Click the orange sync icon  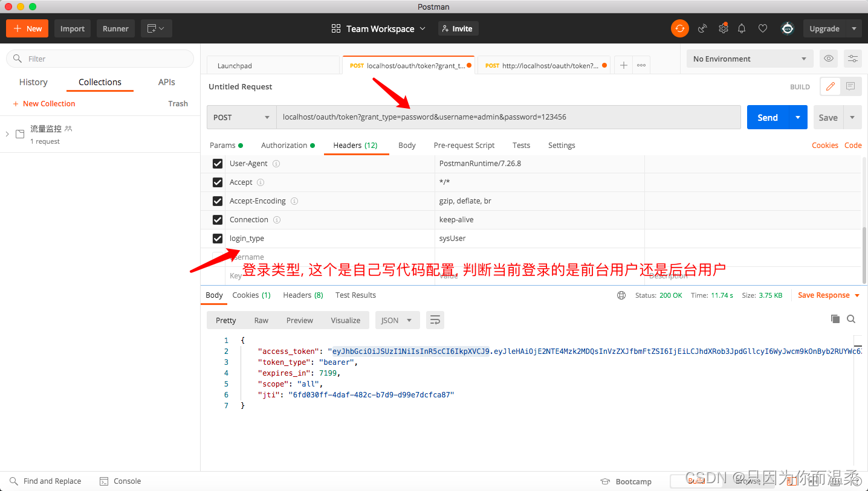click(680, 28)
